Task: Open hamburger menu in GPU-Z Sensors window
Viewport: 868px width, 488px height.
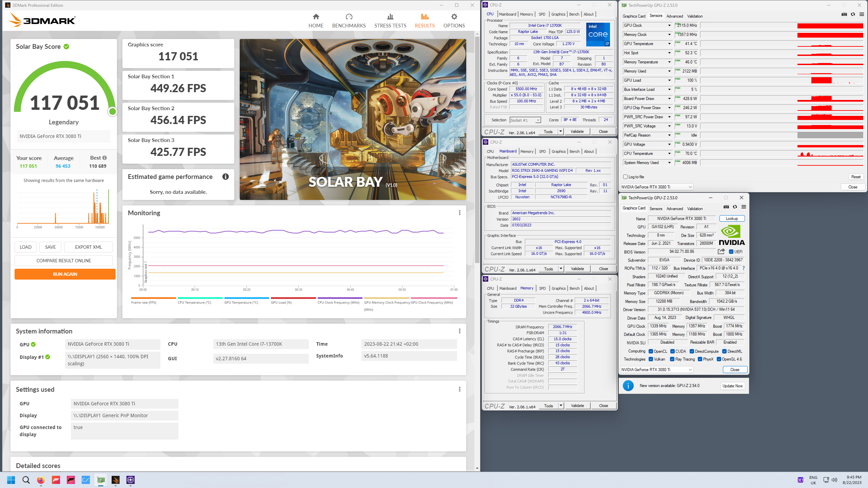Action: tap(862, 15)
